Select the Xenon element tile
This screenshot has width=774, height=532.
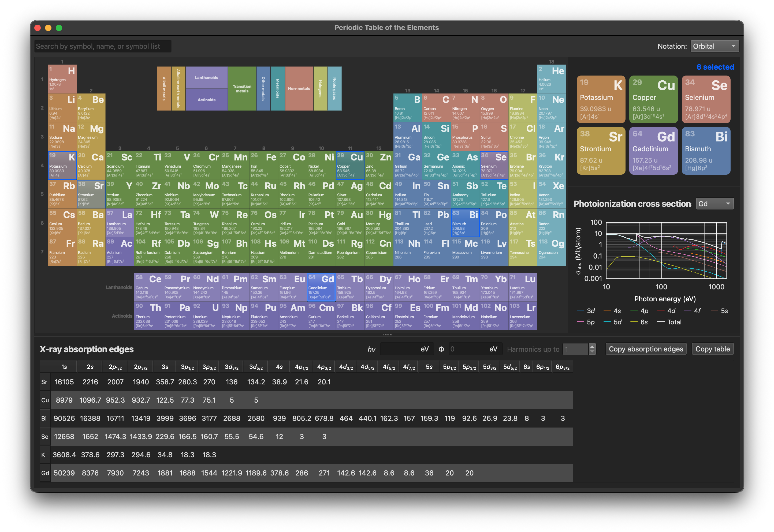coord(551,194)
